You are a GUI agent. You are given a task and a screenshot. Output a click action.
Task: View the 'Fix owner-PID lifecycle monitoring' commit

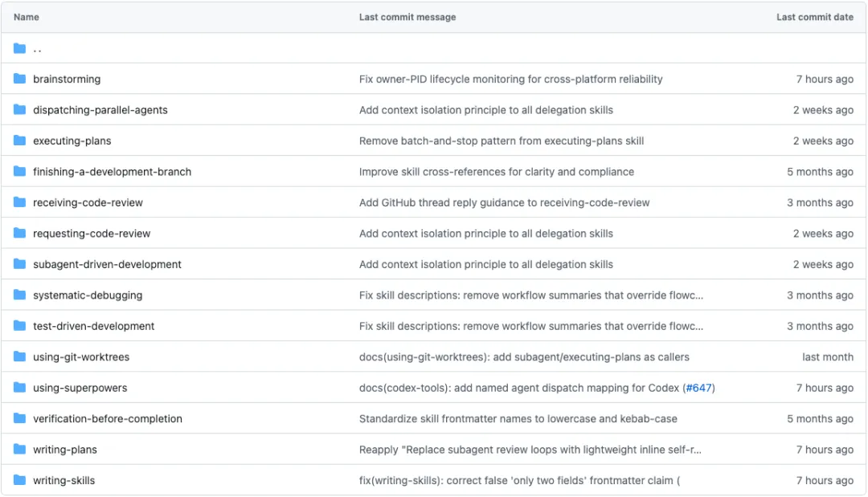coord(510,79)
